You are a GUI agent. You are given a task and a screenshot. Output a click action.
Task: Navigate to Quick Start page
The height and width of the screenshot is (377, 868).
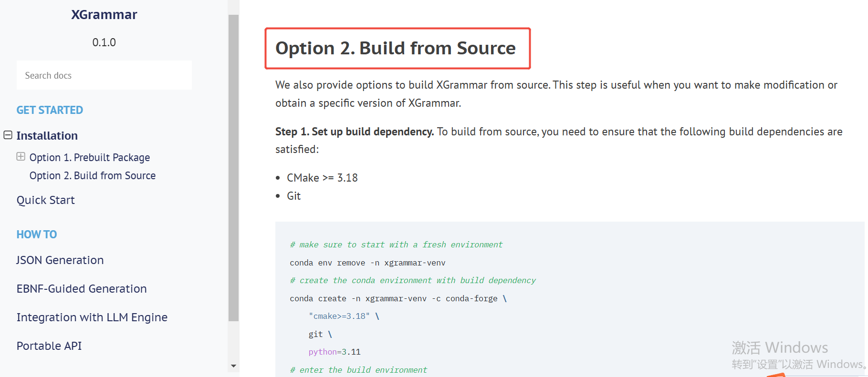46,200
